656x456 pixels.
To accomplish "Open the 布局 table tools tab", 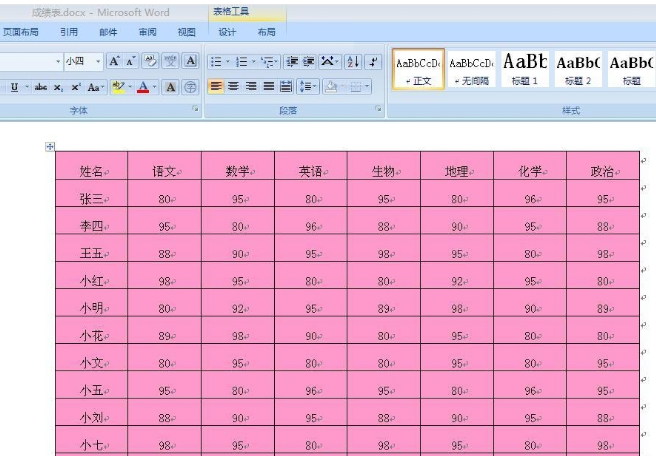I will 266,32.
